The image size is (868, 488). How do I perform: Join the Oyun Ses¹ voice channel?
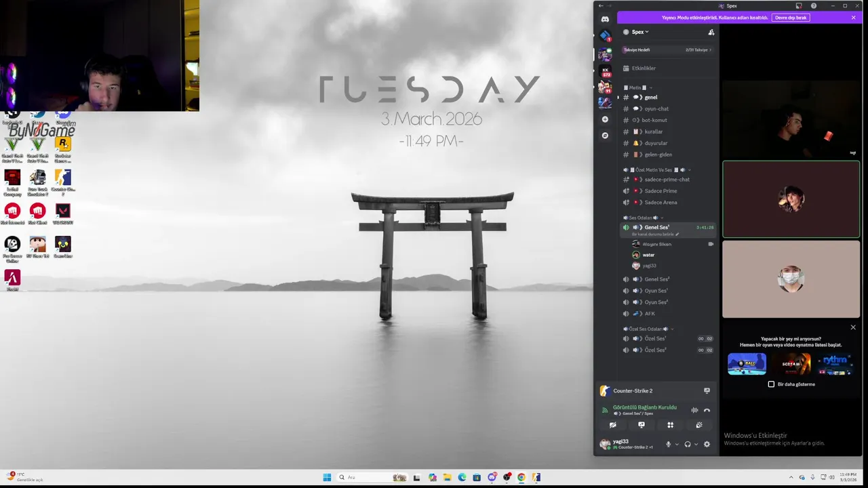pyautogui.click(x=668, y=291)
